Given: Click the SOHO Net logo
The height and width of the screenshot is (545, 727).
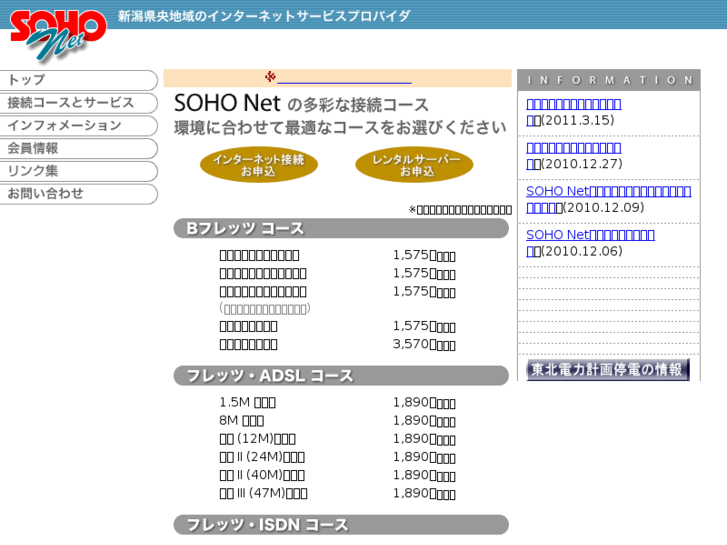Looking at the screenshot, I should pyautogui.click(x=58, y=36).
